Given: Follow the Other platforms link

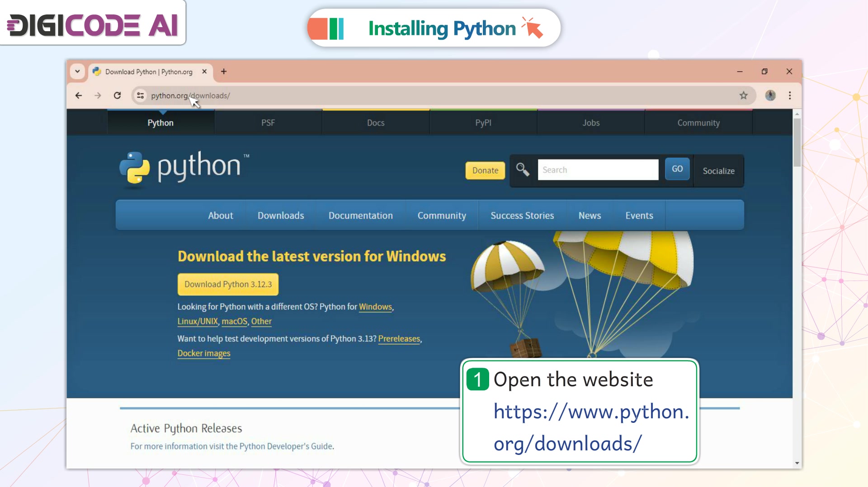Looking at the screenshot, I should (261, 321).
